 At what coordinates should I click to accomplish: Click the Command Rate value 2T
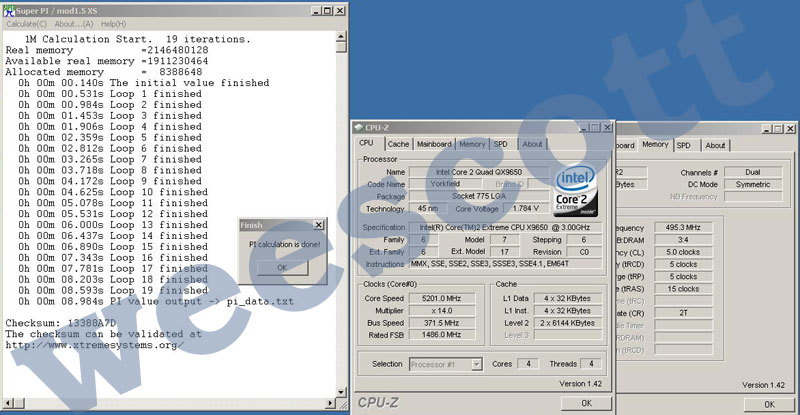click(x=683, y=313)
